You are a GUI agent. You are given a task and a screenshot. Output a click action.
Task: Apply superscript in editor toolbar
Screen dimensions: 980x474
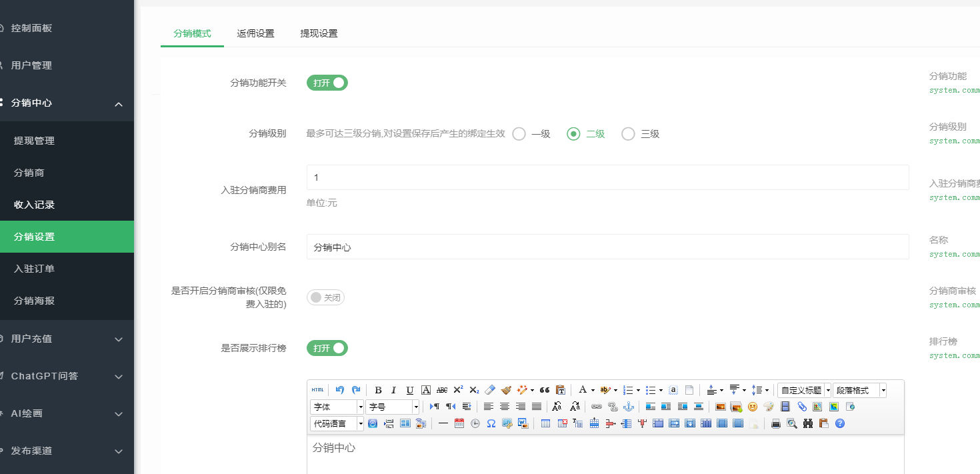(458, 390)
